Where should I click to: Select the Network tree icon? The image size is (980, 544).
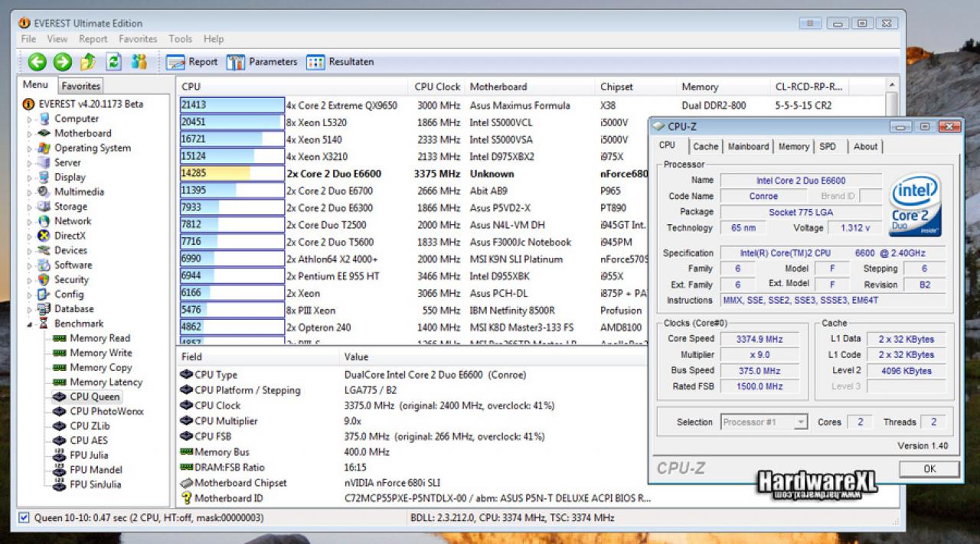coord(44,220)
